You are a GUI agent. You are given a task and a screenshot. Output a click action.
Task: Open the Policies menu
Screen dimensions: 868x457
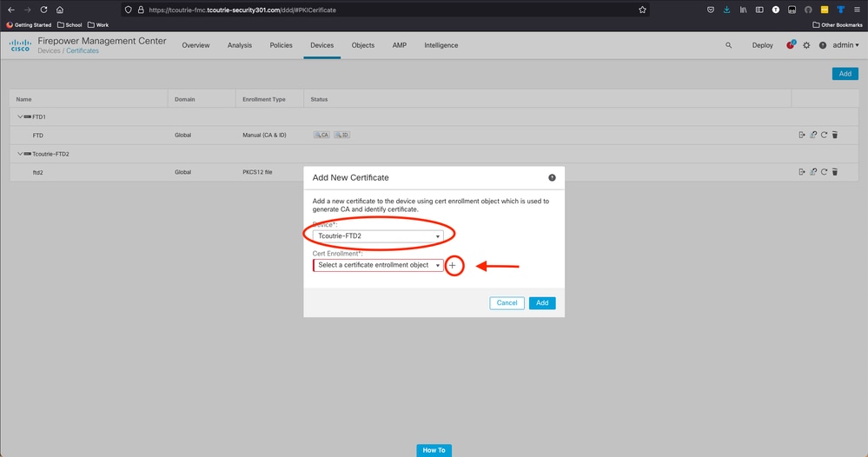282,45
